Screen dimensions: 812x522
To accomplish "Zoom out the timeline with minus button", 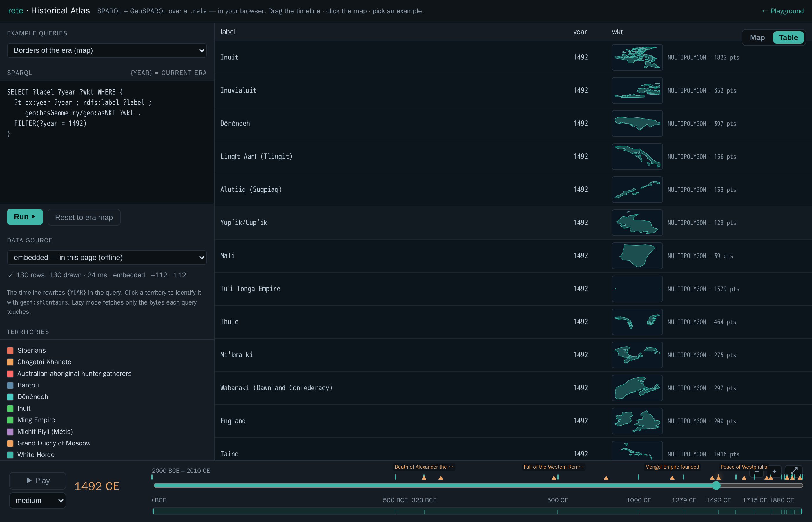I will pyautogui.click(x=756, y=472).
